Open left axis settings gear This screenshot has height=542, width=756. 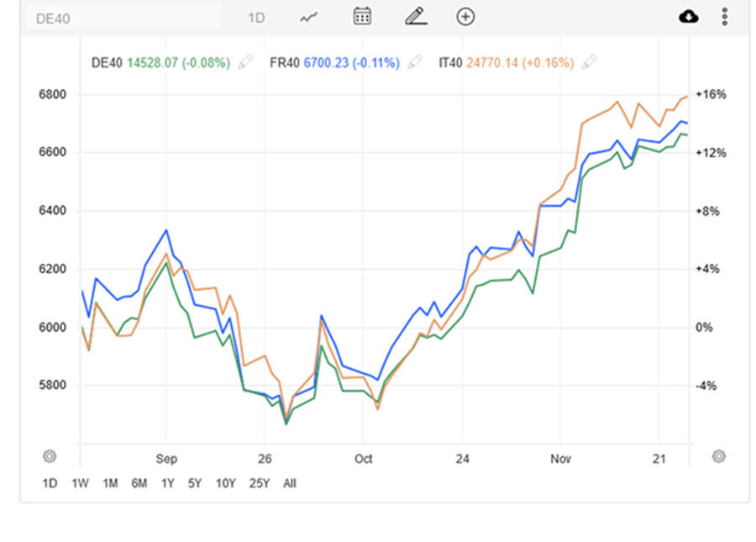tap(50, 456)
